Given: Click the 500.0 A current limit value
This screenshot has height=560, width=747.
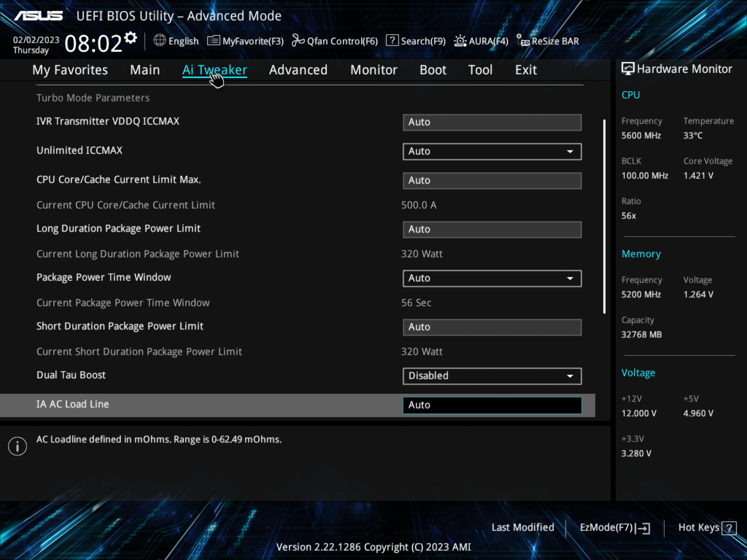Looking at the screenshot, I should (x=419, y=205).
